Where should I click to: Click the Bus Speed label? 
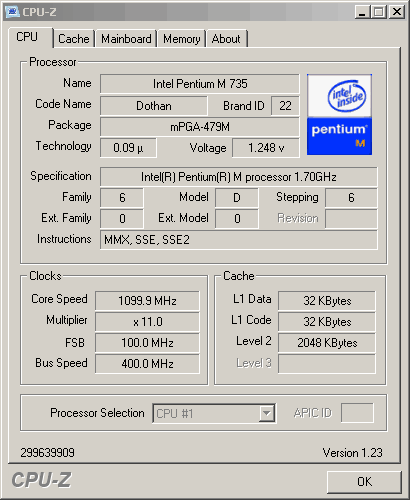[x=61, y=363]
